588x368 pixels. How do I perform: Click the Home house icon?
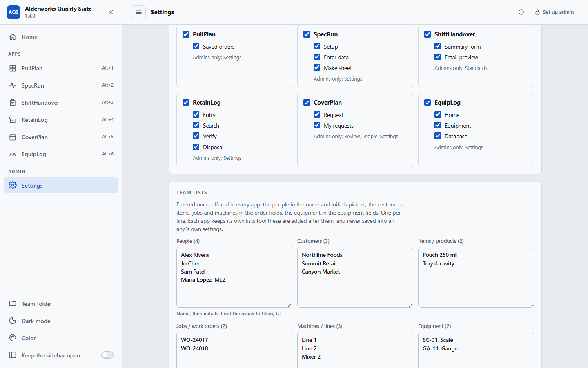[x=13, y=37]
